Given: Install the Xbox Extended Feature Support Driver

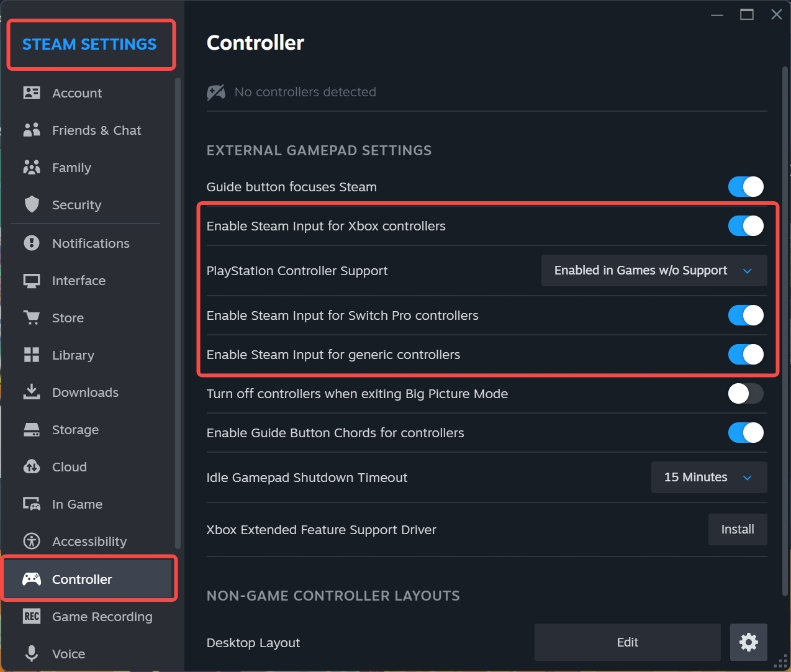Looking at the screenshot, I should point(737,530).
